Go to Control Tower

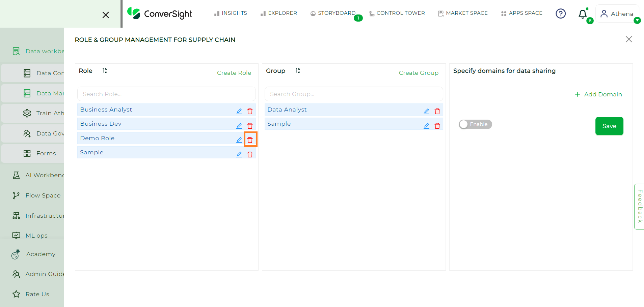pos(397,13)
